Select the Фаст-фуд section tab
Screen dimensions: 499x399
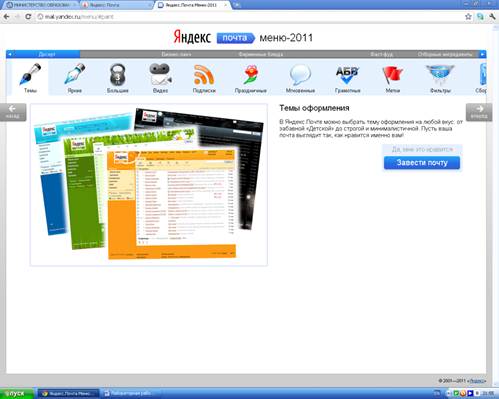[382, 54]
